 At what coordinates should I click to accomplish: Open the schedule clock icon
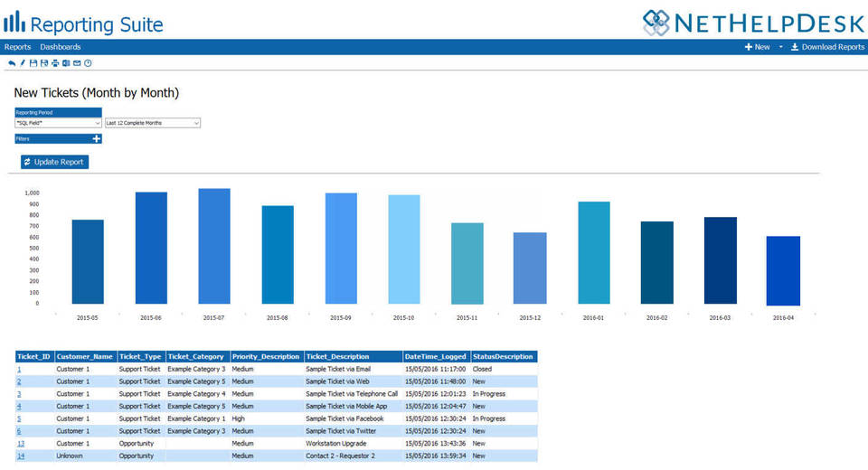pos(88,63)
